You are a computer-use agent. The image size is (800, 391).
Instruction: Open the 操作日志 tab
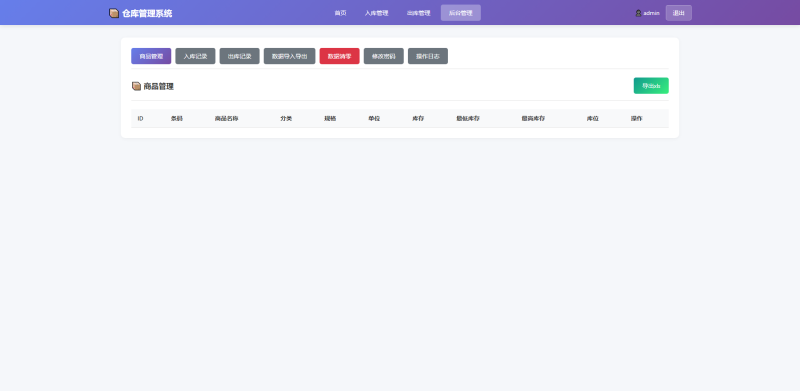pos(428,56)
